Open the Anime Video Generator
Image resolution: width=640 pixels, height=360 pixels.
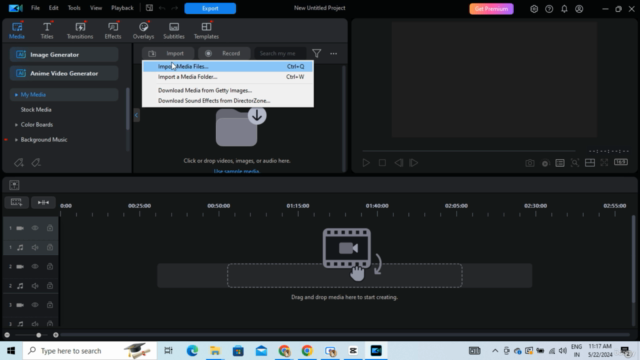point(64,73)
